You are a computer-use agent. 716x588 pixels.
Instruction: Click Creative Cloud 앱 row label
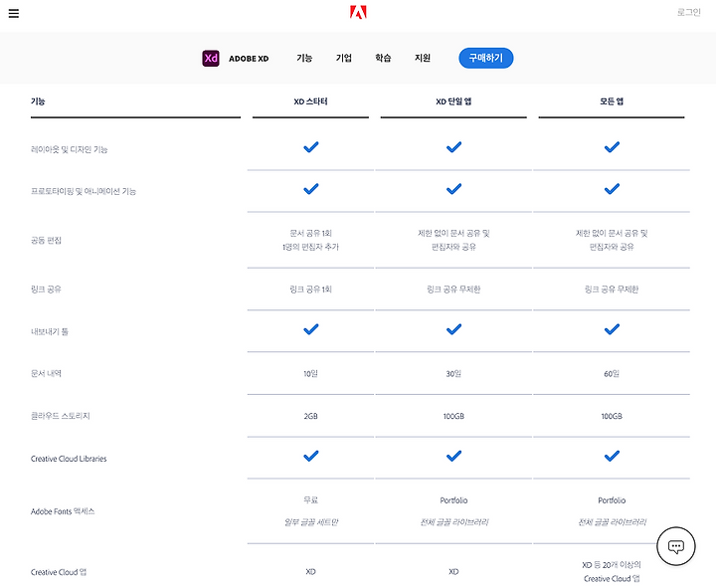click(x=59, y=572)
